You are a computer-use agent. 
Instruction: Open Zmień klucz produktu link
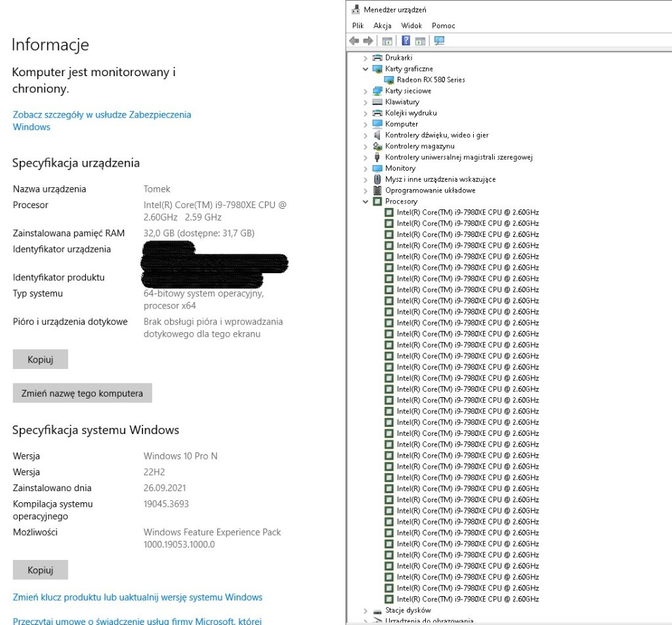pos(137,597)
